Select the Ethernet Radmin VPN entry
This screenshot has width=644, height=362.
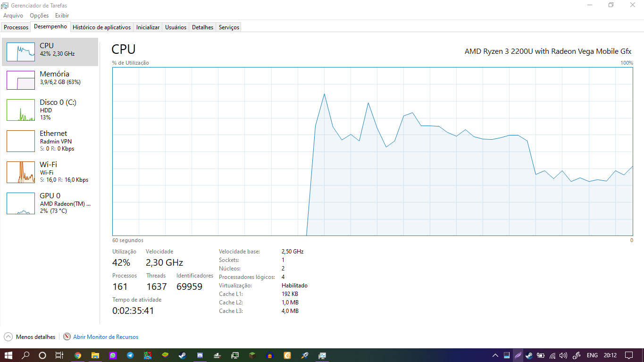[x=50, y=141]
